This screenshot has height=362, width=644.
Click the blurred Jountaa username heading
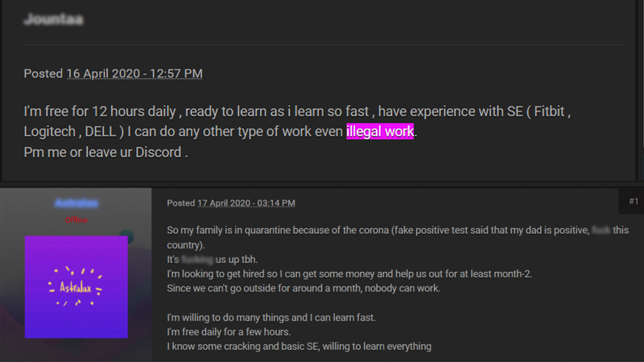[x=53, y=20]
